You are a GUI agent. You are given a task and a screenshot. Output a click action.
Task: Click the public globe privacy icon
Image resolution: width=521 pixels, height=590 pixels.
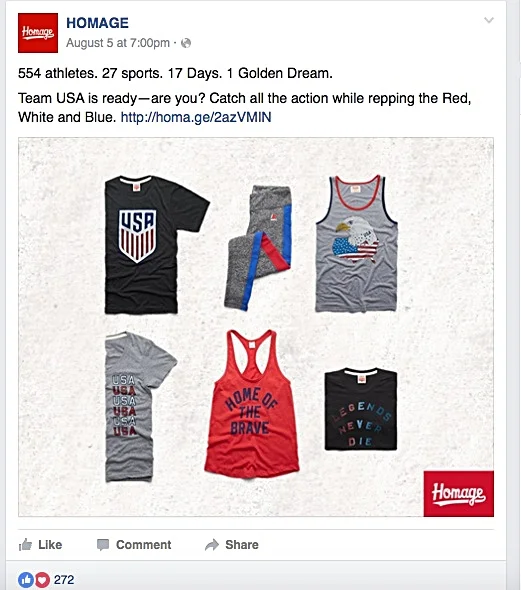pyautogui.click(x=186, y=43)
